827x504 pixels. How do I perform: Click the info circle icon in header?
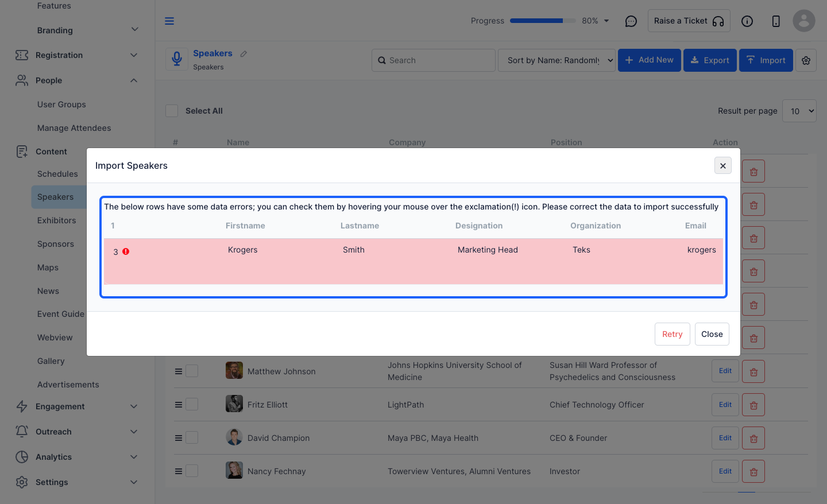tap(747, 21)
